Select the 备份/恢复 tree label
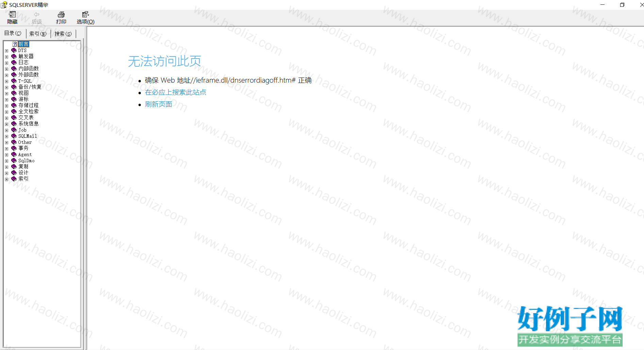Image resolution: width=644 pixels, height=350 pixels. [30, 87]
